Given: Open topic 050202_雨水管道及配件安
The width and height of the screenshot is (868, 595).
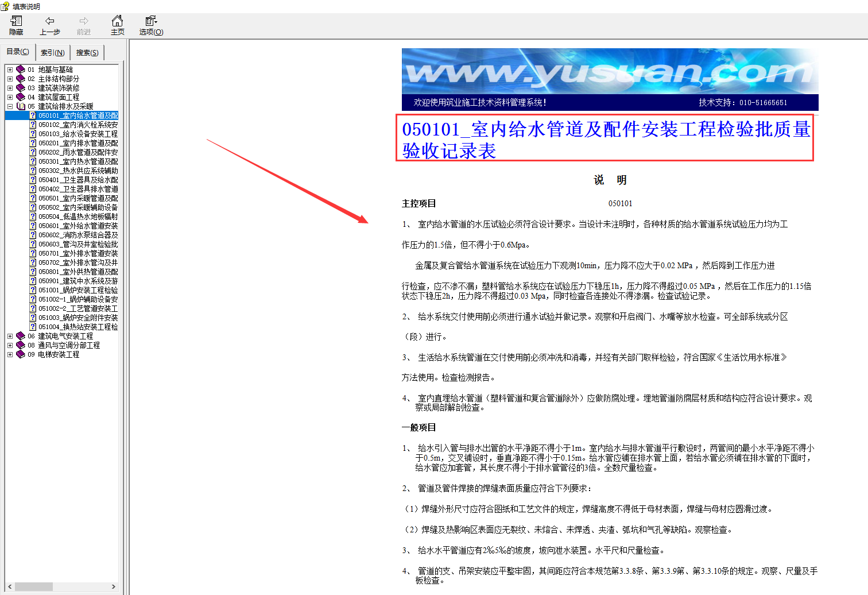Looking at the screenshot, I should point(78,152).
